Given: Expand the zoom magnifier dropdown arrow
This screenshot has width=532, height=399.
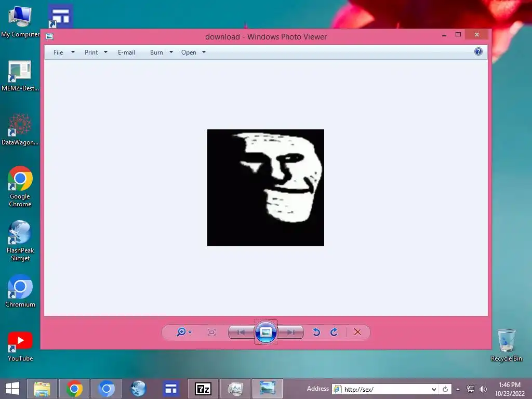Looking at the screenshot, I should coord(190,332).
